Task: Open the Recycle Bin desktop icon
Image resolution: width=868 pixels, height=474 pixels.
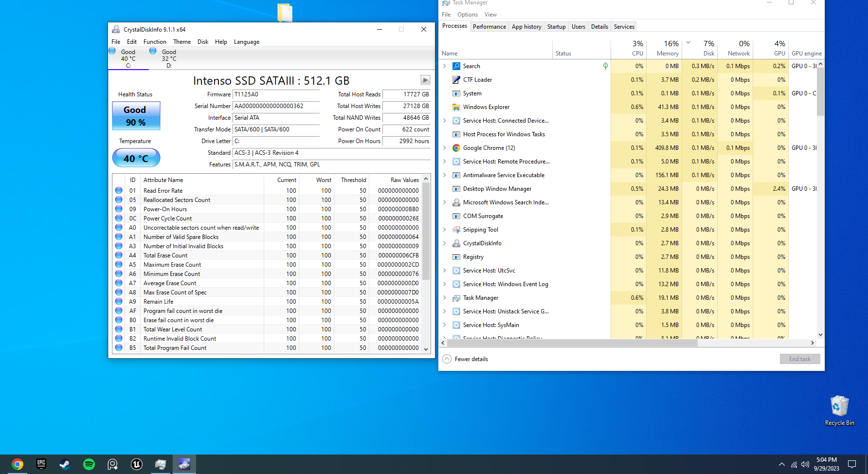Action: (839, 410)
